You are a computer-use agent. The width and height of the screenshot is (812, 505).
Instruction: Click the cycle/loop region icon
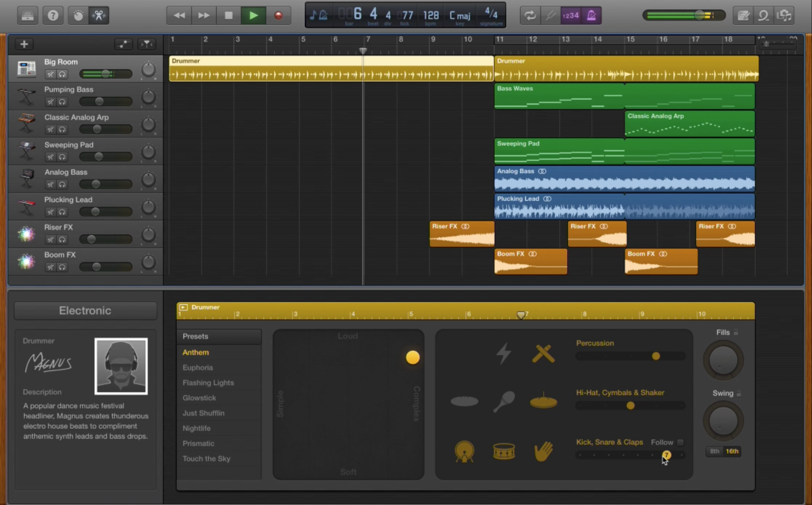pos(530,15)
